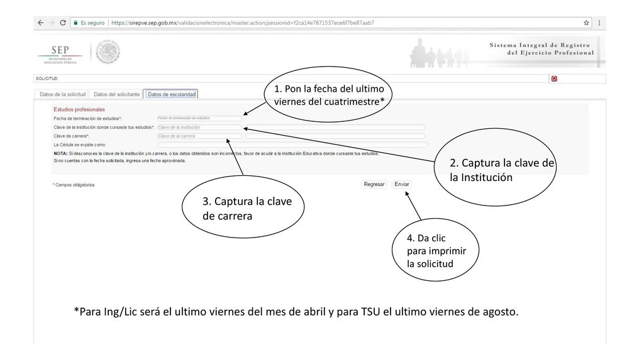Click the Sistema Integral de Registro header title
This screenshot has width=644, height=362.
[541, 49]
